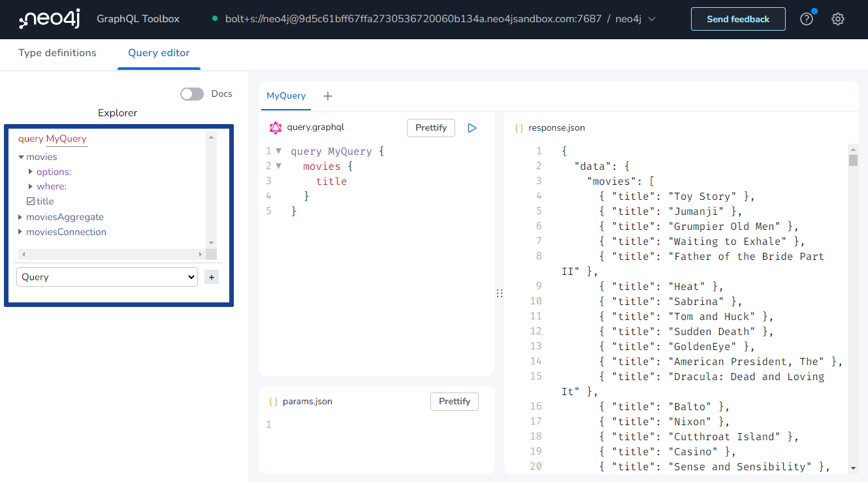
Task: Uncheck the title field in the Explorer
Action: coord(31,201)
